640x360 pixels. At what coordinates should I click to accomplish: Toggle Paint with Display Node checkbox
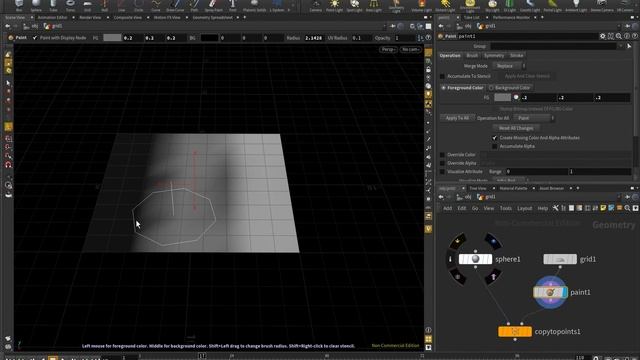(35, 38)
